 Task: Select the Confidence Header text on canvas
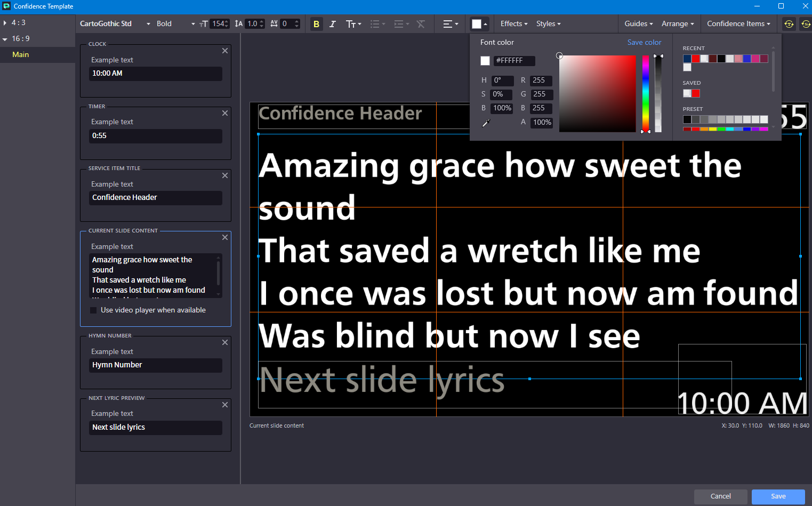pyautogui.click(x=340, y=114)
